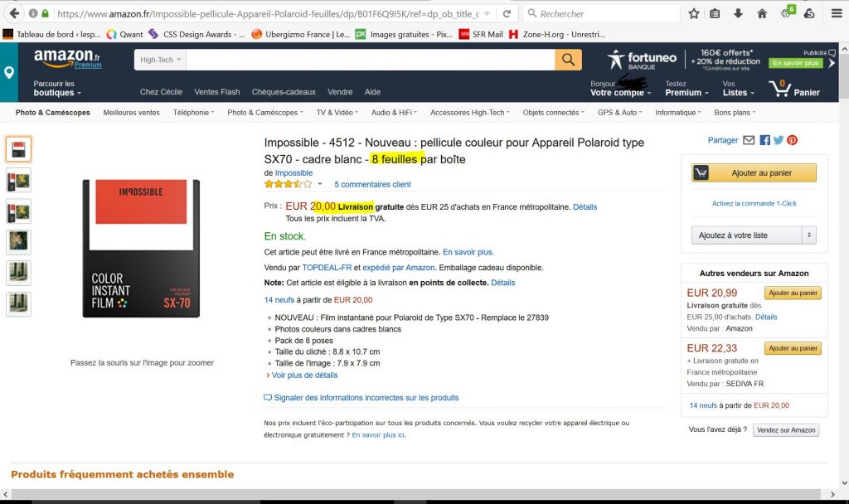Select the second product thumbnail image
The width and height of the screenshot is (849, 504).
click(x=18, y=180)
